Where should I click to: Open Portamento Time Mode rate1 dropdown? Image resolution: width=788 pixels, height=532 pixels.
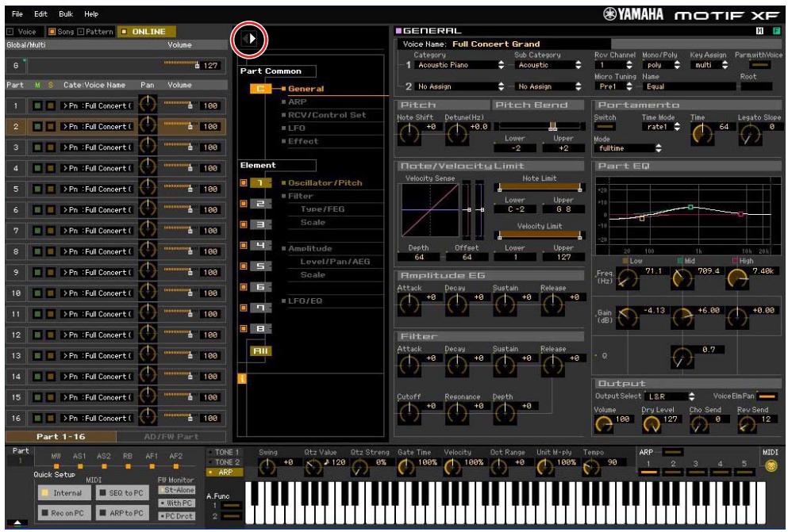(x=661, y=127)
